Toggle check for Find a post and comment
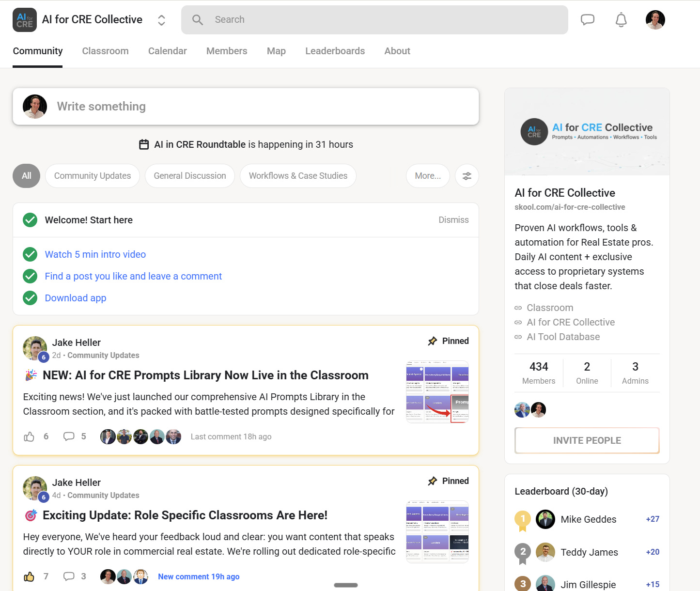The height and width of the screenshot is (591, 700). (x=30, y=276)
